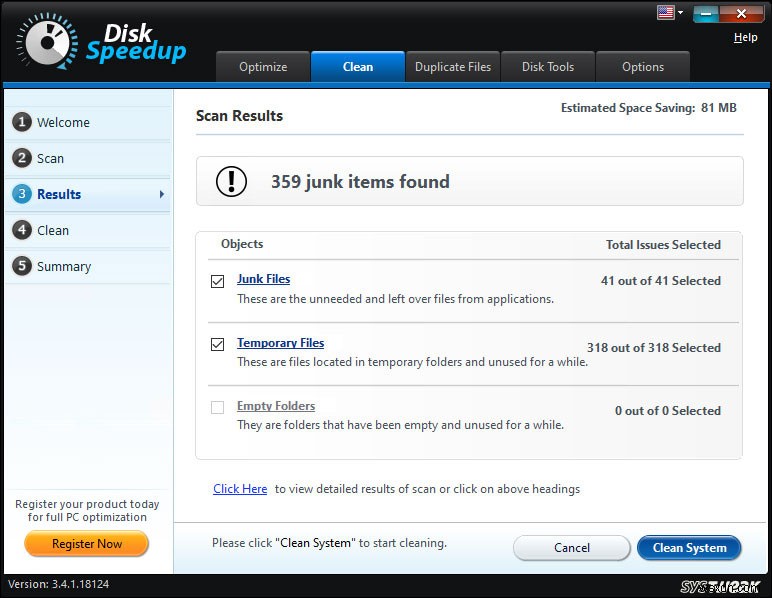Start cleaning with Clean System button
772x598 pixels.
tap(689, 548)
